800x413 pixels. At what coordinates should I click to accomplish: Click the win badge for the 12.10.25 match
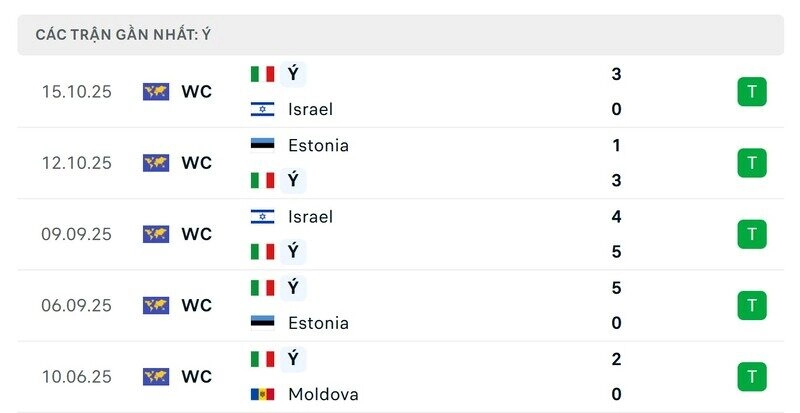point(752,163)
